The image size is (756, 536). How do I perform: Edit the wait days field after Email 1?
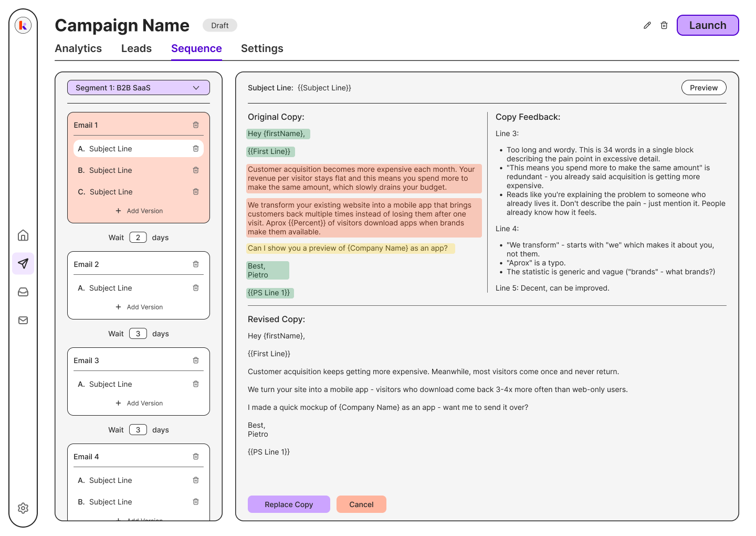click(138, 238)
